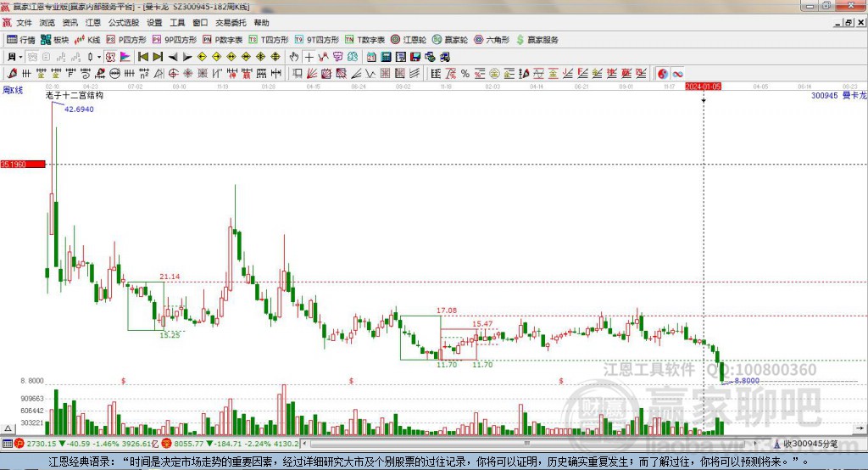Click the n² square number tool icon
868x470 pixels.
click(x=144, y=73)
